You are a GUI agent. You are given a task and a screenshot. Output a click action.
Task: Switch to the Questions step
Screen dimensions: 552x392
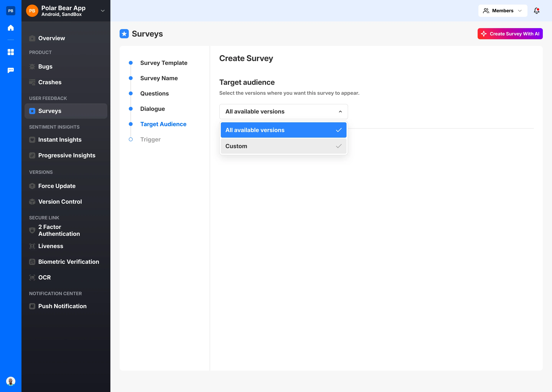154,93
